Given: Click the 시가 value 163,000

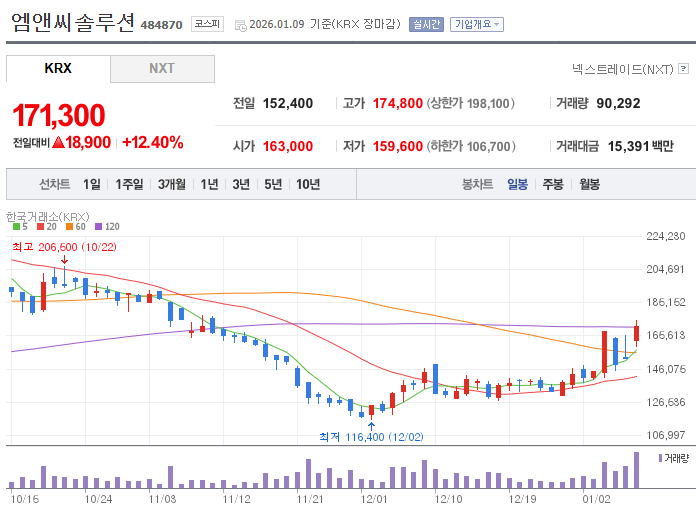Looking at the screenshot, I should [288, 146].
